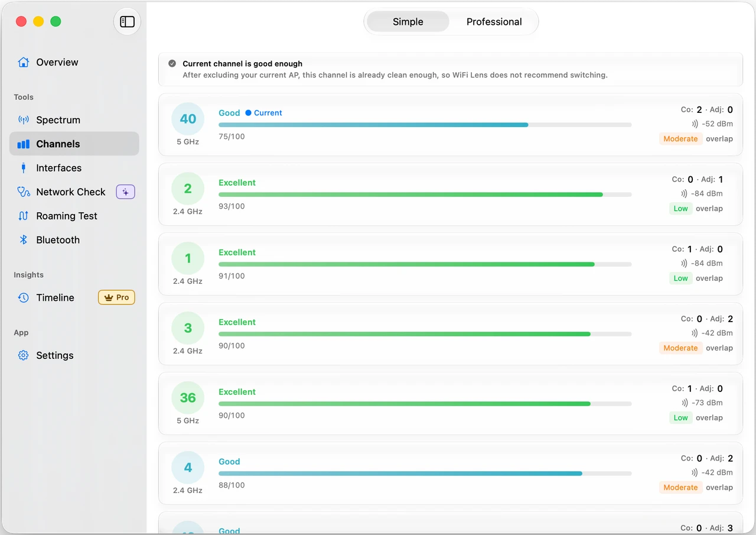Toggle the sidebar visibility icon
This screenshot has height=535, width=756.
click(x=127, y=22)
